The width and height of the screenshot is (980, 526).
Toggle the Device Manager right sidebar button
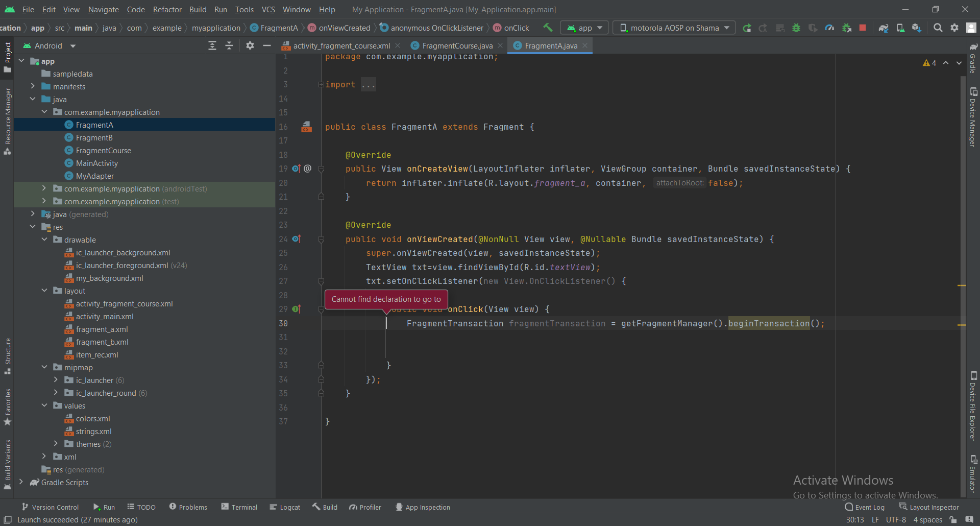click(973, 117)
